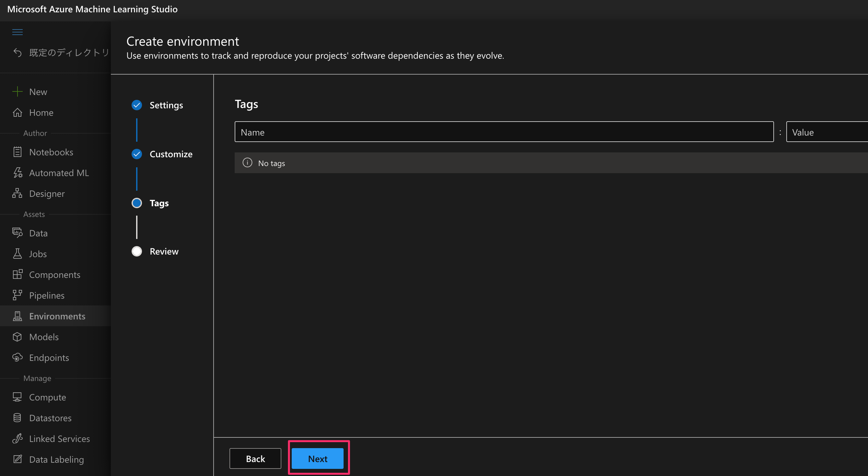Click the plus New icon
The image size is (868, 476).
(x=17, y=92)
